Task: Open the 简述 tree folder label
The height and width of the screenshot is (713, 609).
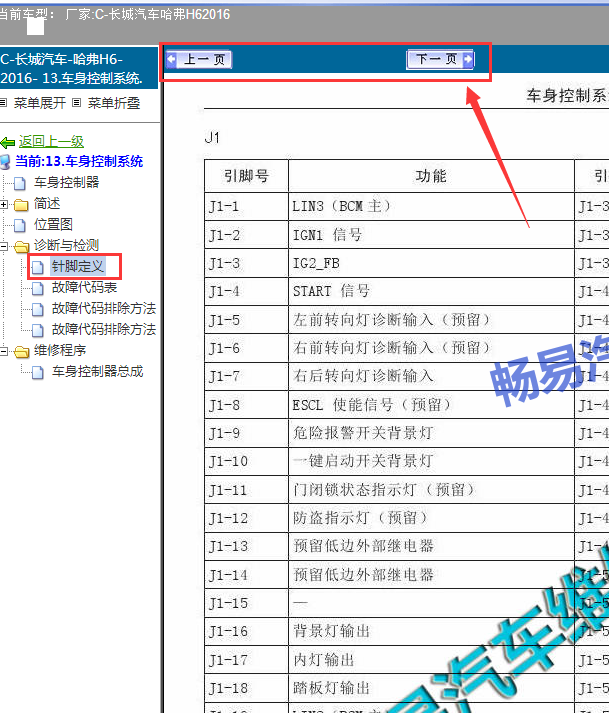Action: click(x=47, y=203)
